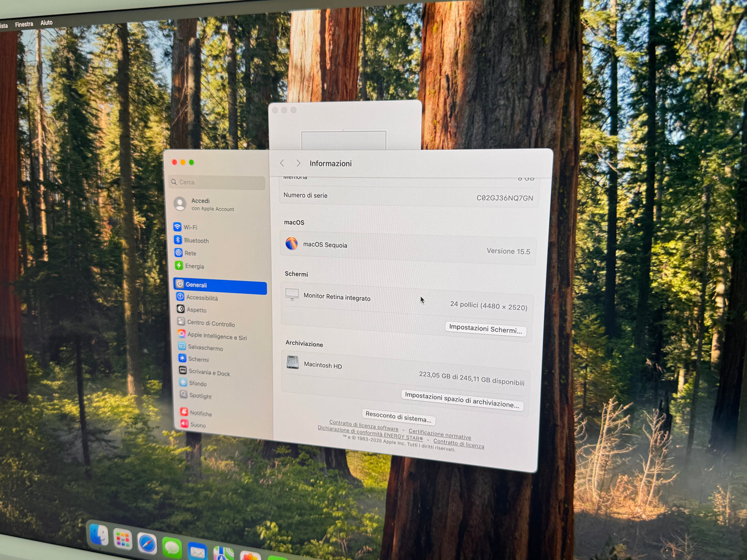Open Finder from the Dock
Viewport: 747px width, 560px height.
point(99,535)
